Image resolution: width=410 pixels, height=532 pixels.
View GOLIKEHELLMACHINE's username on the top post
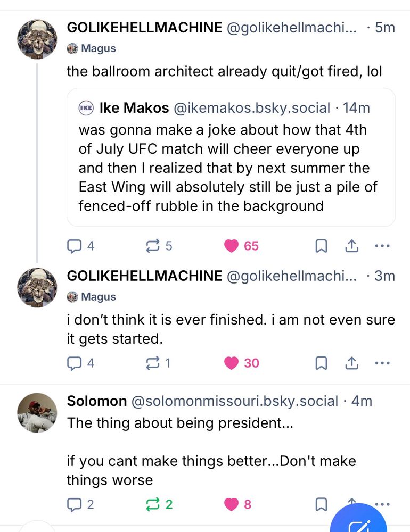[144, 28]
